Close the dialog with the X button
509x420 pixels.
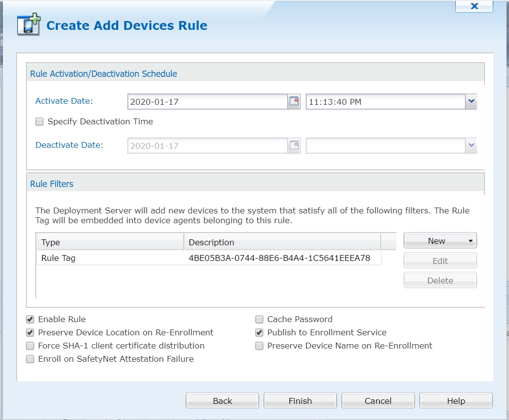474,6
